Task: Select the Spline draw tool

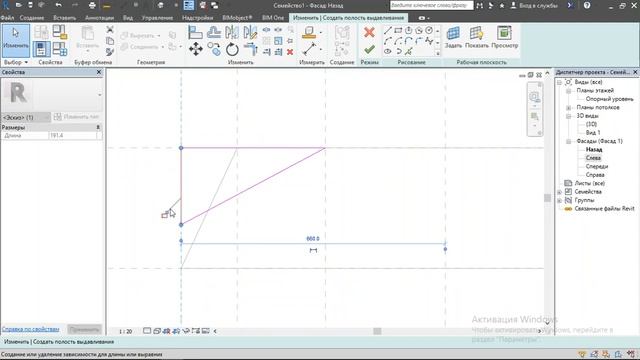Action: [x=429, y=41]
